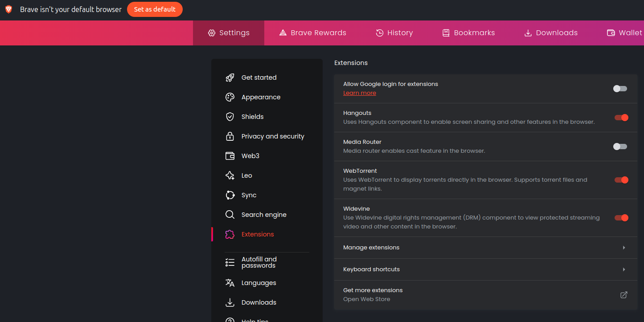This screenshot has height=322, width=644.
Task: Open Web3 via the wallet icon in sidebar
Action: click(230, 156)
